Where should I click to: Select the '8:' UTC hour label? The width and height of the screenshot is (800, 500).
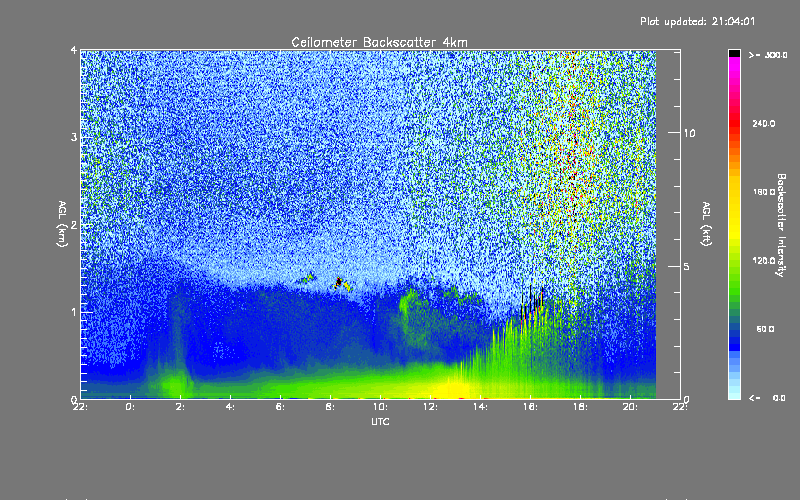tap(330, 407)
